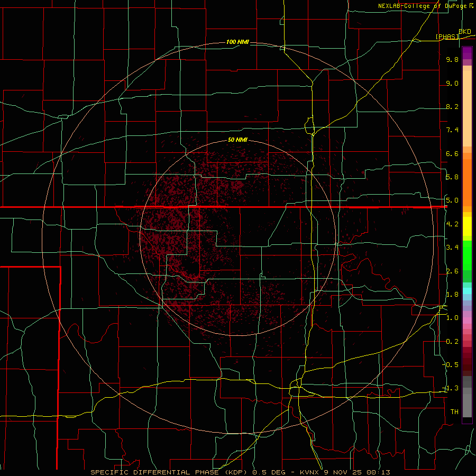This screenshot has height=476, width=476.
Task: Click the -1.3 scale value
Action: pos(451,388)
